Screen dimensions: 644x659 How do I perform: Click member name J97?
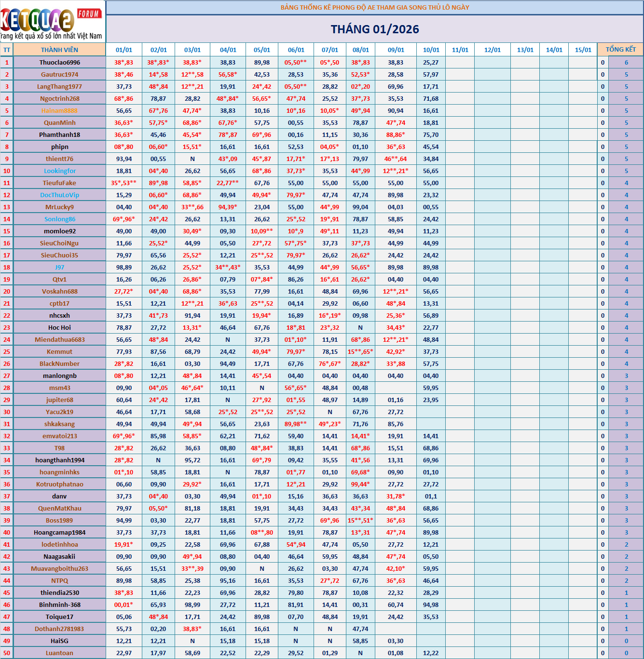[59, 267]
